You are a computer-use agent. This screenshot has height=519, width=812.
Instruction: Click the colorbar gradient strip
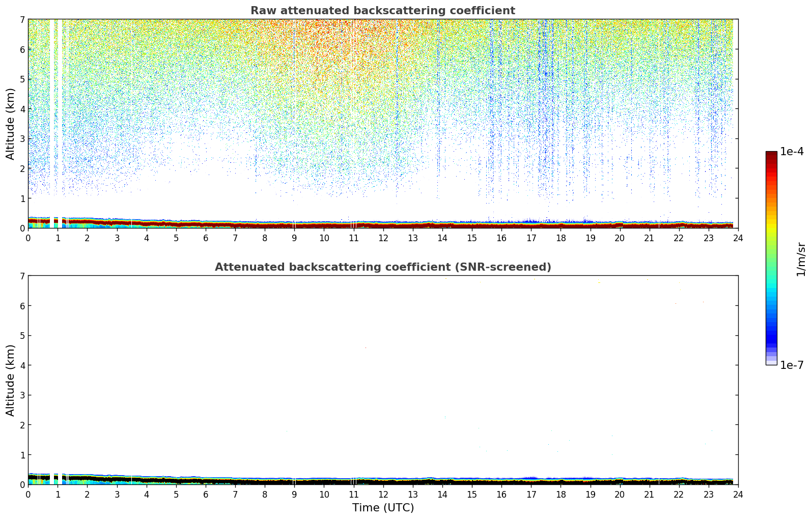771,258
